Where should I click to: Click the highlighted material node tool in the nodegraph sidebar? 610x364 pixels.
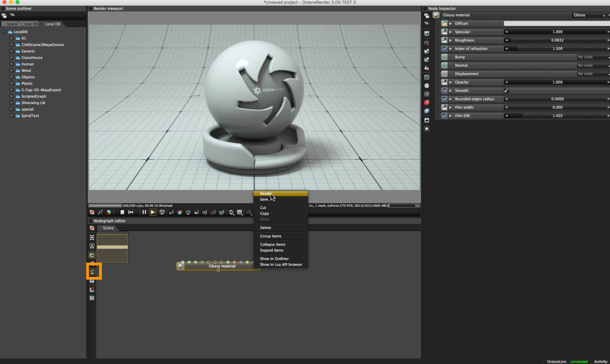[92, 272]
